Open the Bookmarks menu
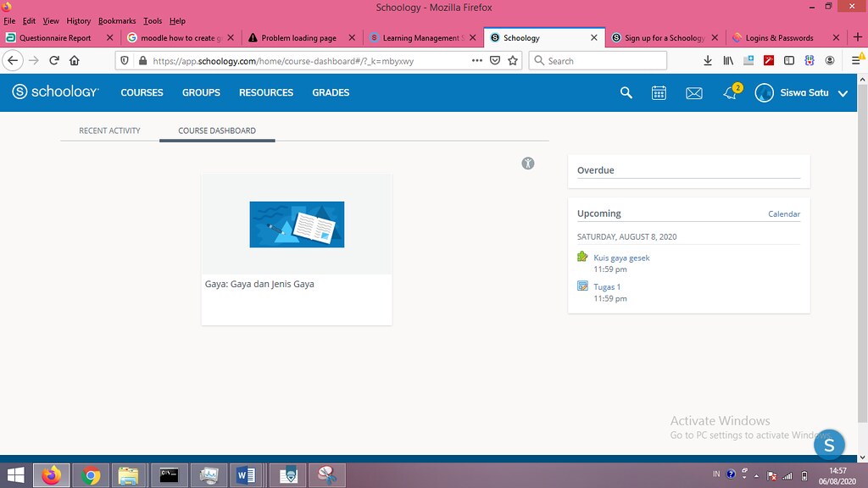868x488 pixels. [x=117, y=21]
